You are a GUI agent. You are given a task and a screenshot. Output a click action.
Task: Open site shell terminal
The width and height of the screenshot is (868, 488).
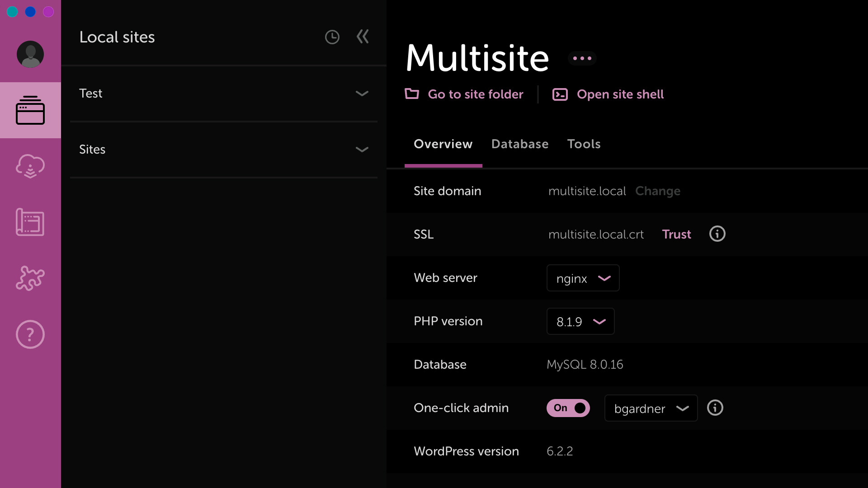pos(608,94)
